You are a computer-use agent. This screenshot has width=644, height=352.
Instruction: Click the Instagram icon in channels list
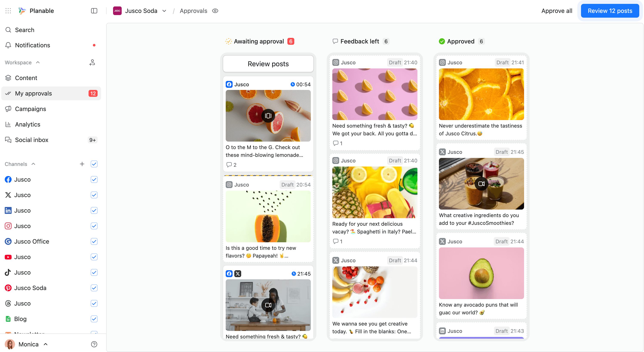point(8,226)
